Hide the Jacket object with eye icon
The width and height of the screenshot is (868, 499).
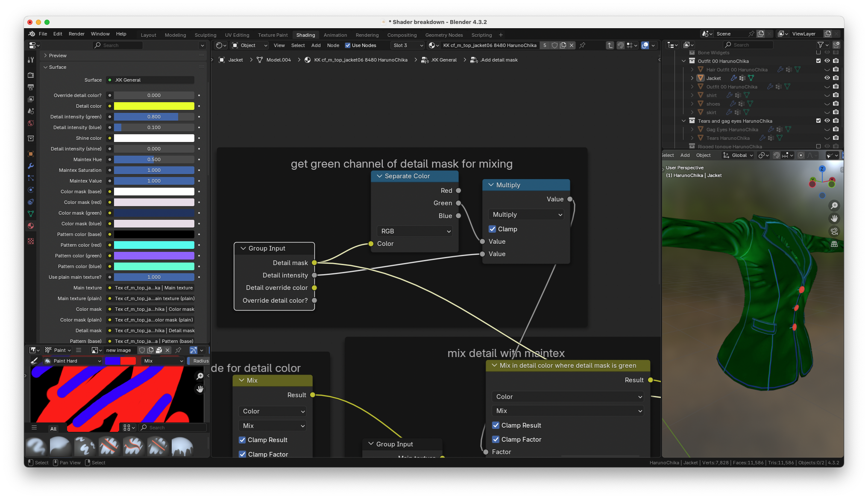[x=827, y=78]
